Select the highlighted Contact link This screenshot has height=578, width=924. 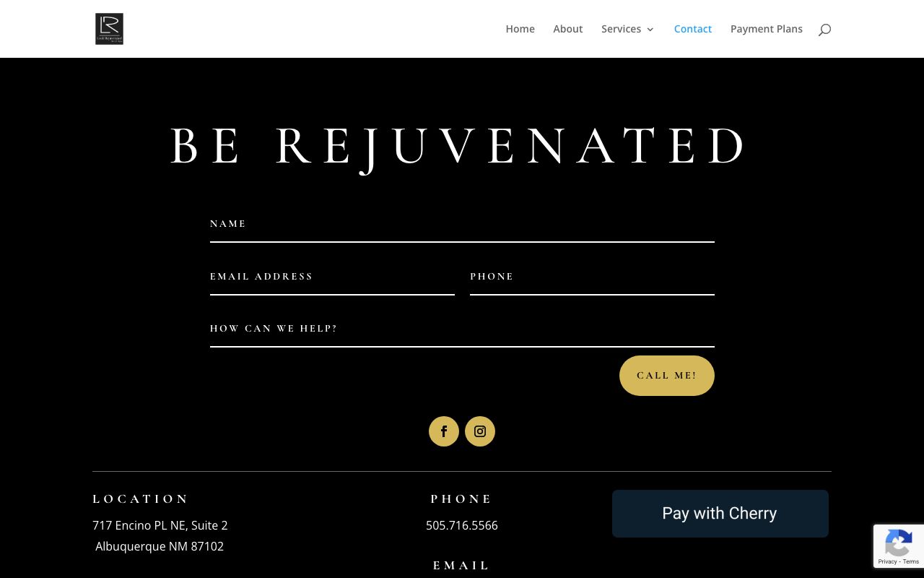click(693, 29)
